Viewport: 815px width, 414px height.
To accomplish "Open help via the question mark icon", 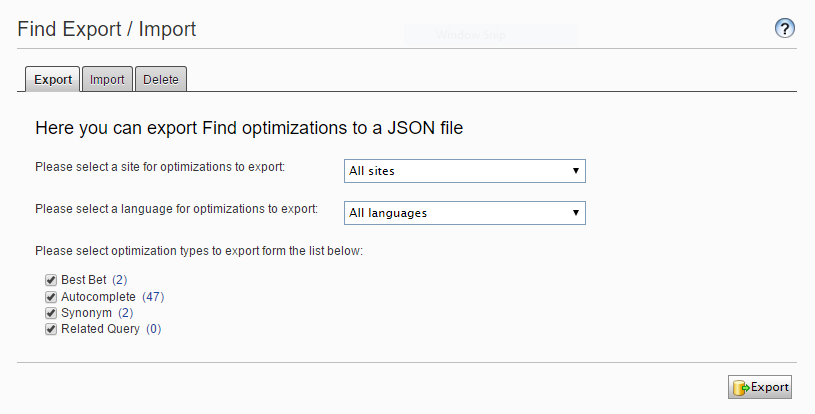I will (x=785, y=29).
